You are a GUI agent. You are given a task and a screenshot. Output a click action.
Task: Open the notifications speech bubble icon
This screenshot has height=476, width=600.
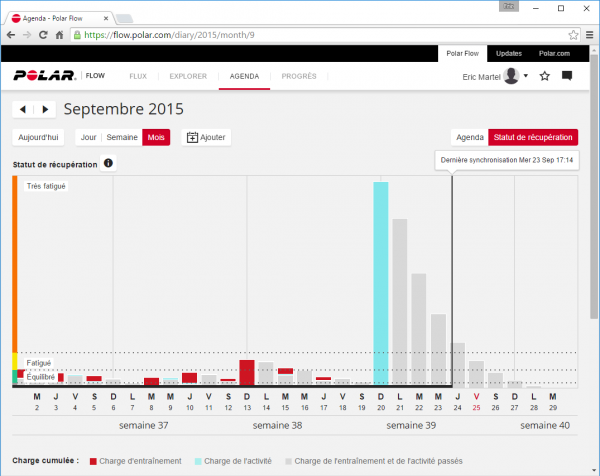point(567,76)
